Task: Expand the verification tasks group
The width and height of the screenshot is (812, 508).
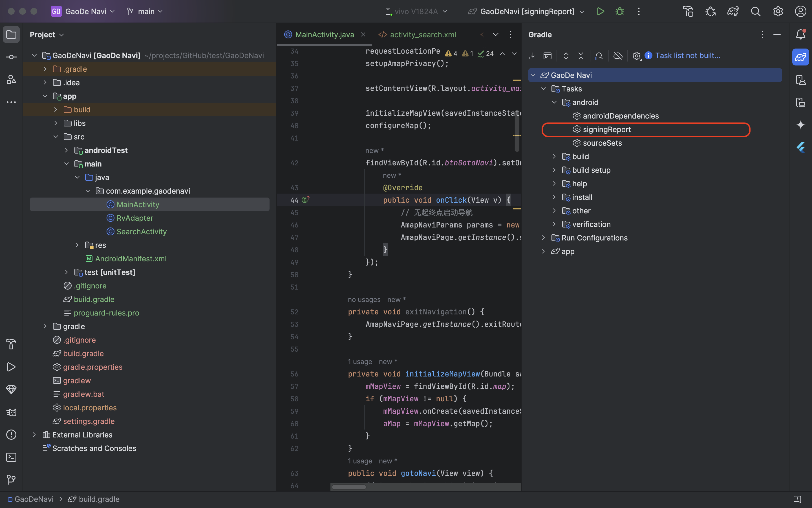Action: point(554,224)
